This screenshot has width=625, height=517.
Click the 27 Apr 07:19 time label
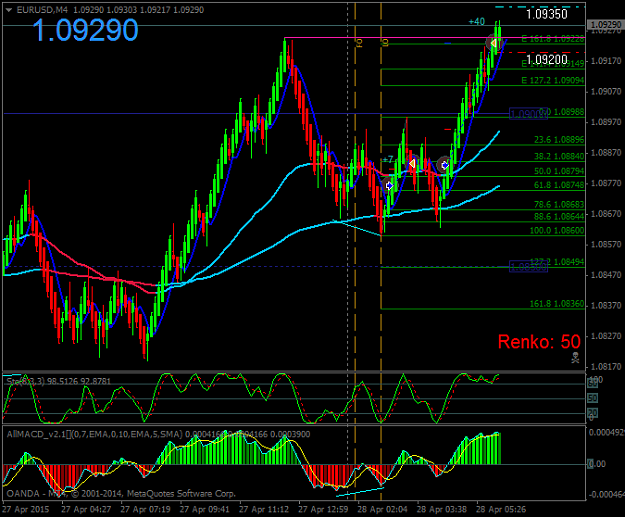[x=145, y=509]
